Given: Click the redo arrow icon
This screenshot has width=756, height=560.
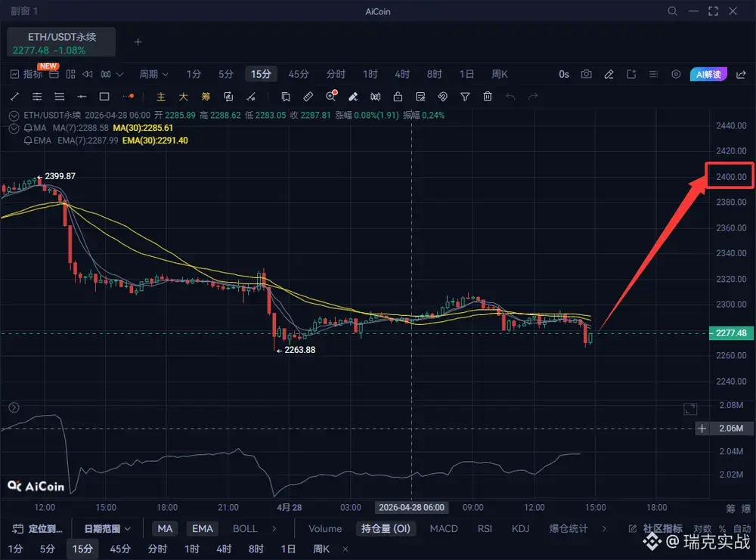Looking at the screenshot, I should click(533, 97).
